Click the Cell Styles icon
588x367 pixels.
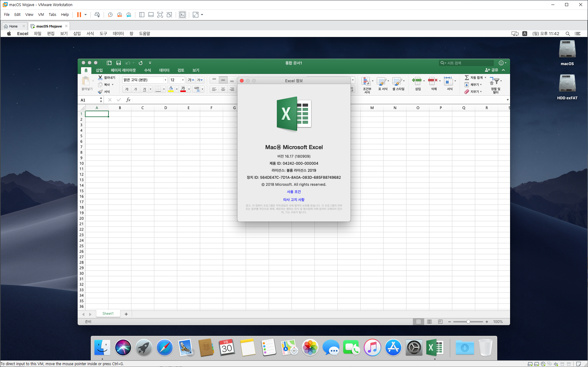point(397,81)
